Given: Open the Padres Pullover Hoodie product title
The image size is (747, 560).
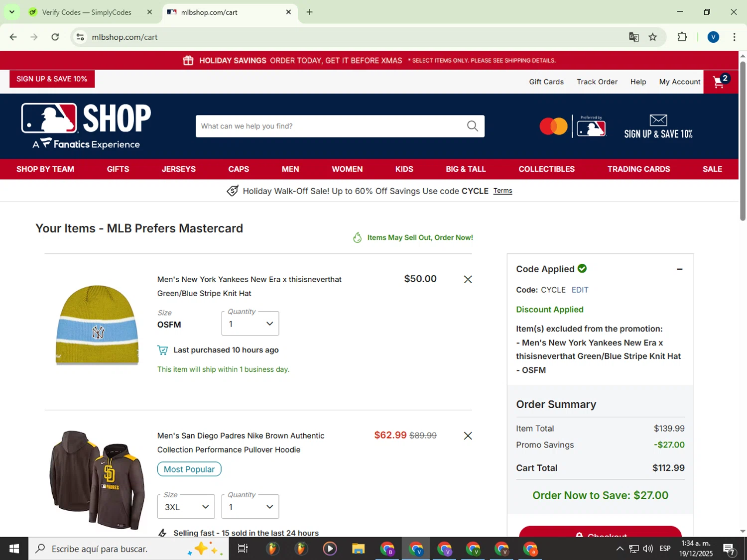Looking at the screenshot, I should click(x=241, y=443).
